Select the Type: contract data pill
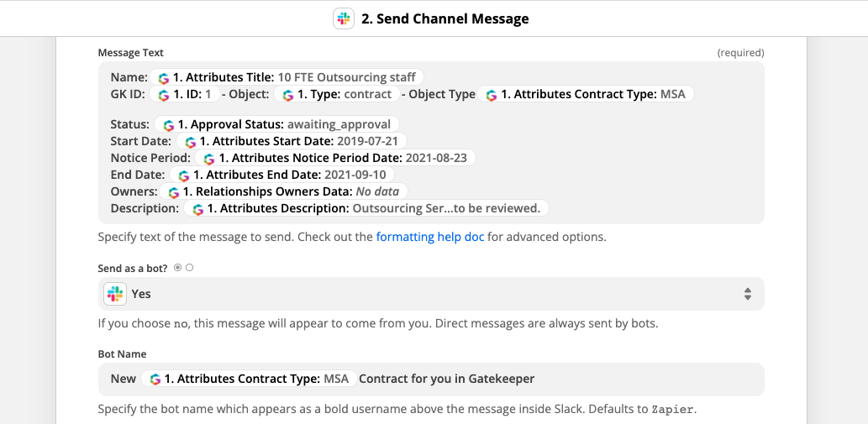Viewport: 868px width, 424px height. pyautogui.click(x=337, y=95)
